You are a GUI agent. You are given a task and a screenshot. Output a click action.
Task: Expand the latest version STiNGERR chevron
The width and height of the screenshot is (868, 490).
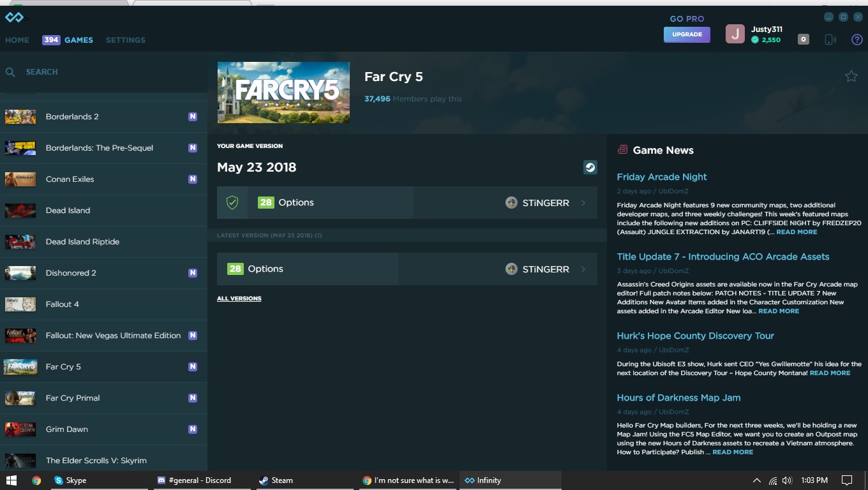click(583, 269)
